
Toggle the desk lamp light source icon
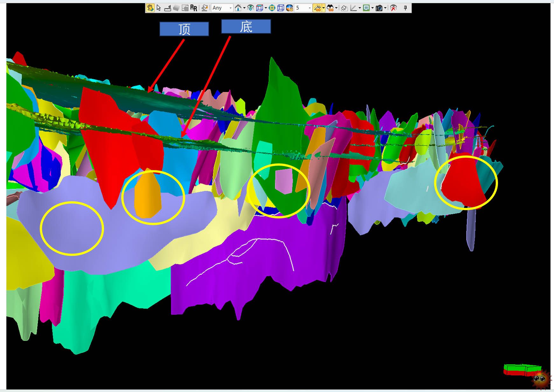coord(205,8)
